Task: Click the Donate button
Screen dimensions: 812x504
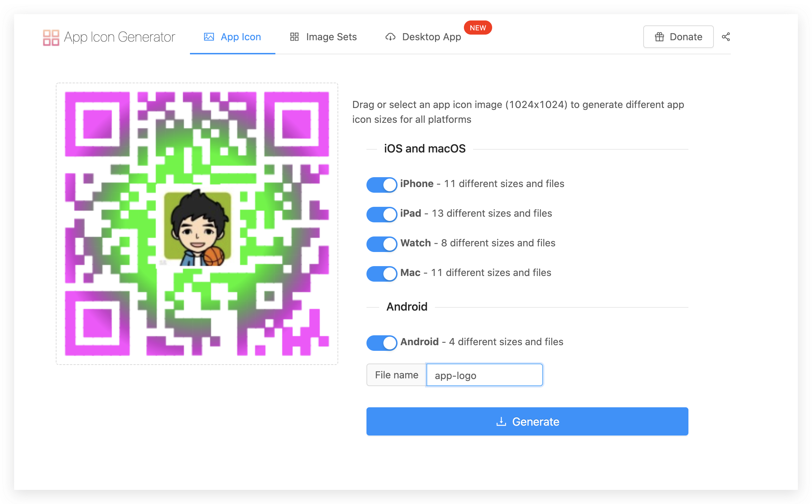Action: [x=678, y=37]
